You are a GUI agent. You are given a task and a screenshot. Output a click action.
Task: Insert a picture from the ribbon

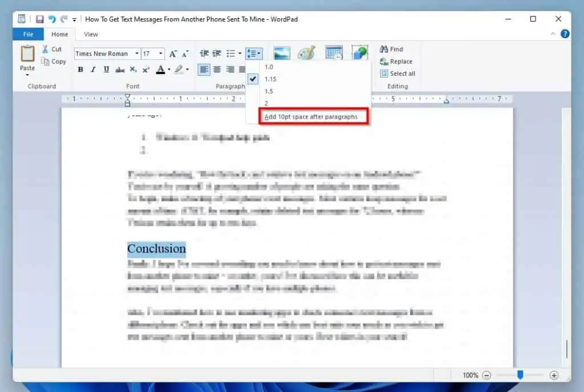click(282, 53)
